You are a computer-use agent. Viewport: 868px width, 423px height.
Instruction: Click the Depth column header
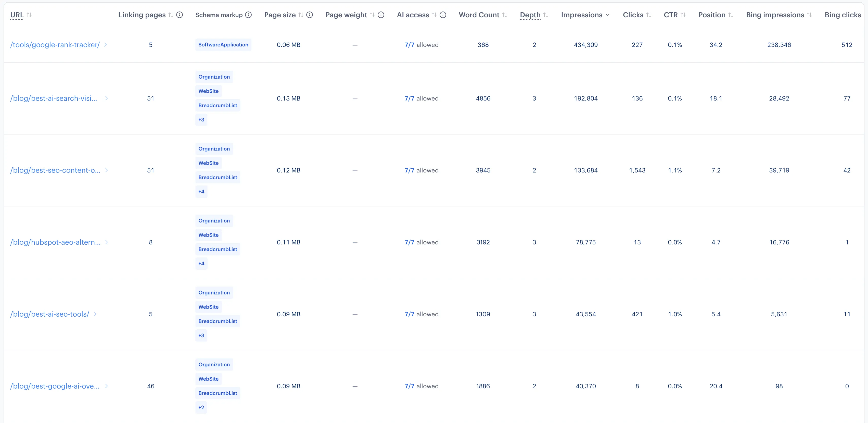pyautogui.click(x=530, y=15)
